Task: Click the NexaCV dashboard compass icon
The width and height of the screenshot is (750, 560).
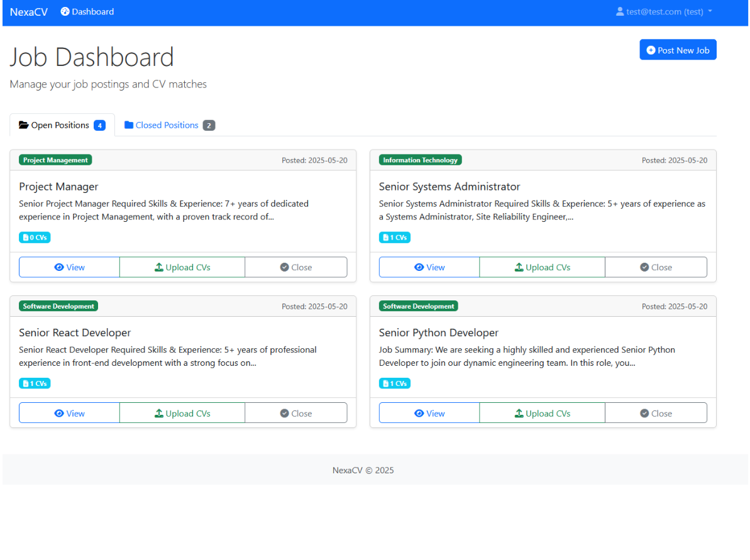Action: (64, 11)
